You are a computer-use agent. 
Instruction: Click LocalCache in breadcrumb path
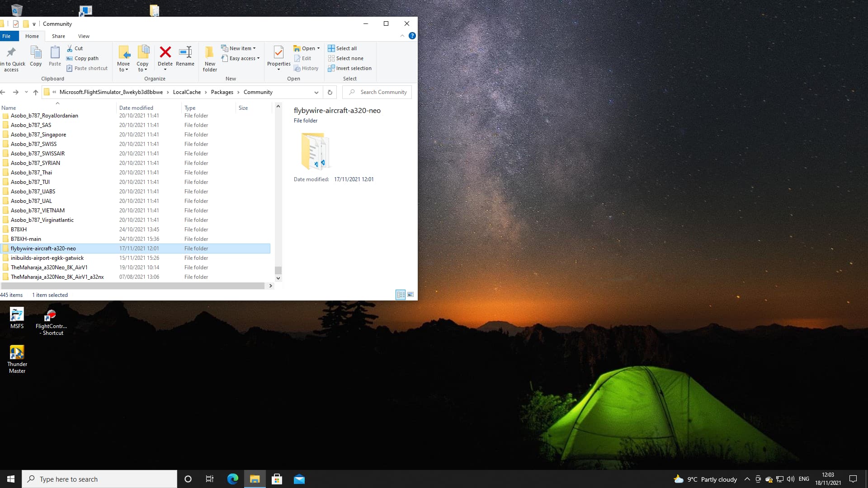187,92
